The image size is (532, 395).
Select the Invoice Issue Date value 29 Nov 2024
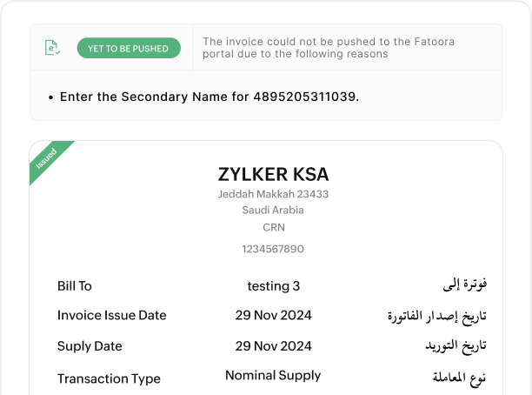(x=273, y=315)
